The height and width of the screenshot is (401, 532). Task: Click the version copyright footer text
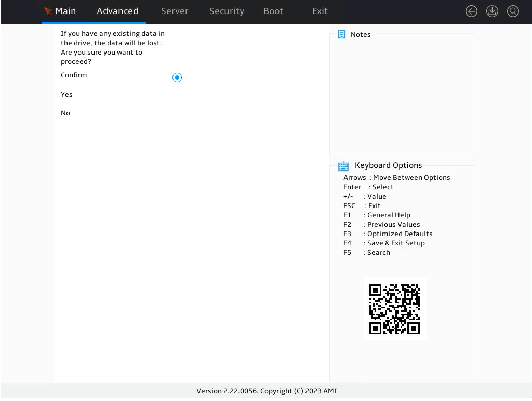point(267,391)
